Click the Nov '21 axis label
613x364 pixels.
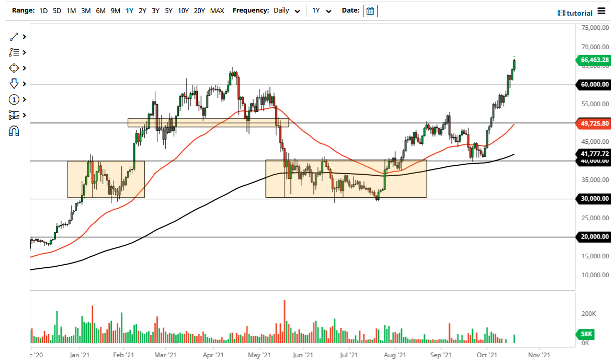tap(539, 355)
